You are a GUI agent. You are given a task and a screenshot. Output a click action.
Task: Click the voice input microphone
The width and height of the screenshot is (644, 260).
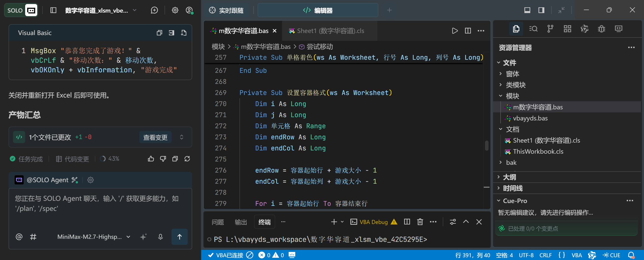point(160,237)
